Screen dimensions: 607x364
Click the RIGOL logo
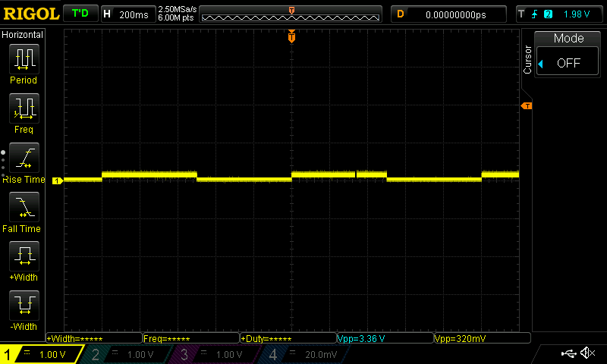(31, 14)
